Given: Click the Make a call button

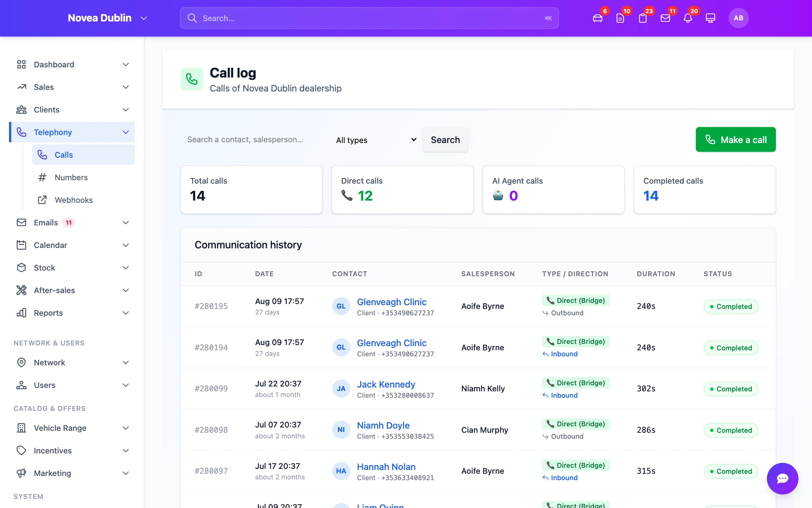Looking at the screenshot, I should (x=736, y=140).
